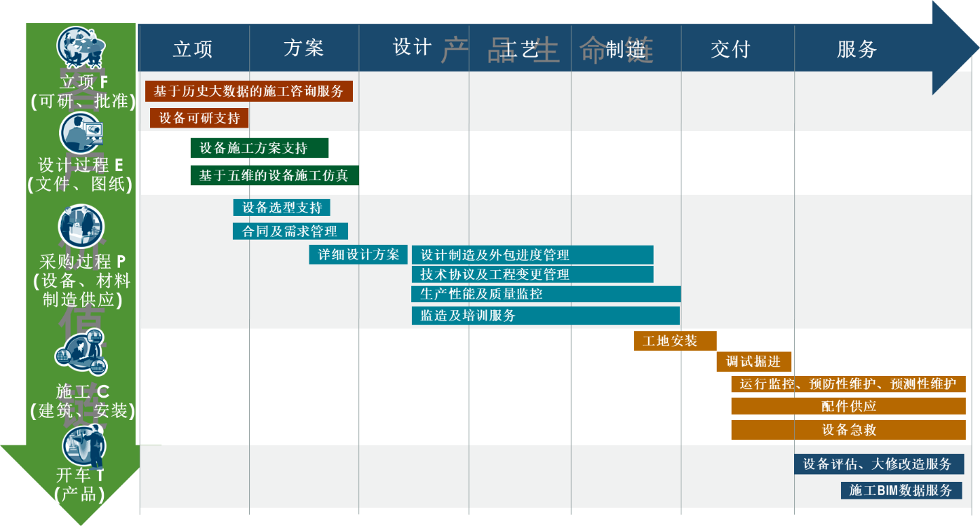Click the 监造及培训服务 bar
The image size is (980, 526).
[546, 316]
